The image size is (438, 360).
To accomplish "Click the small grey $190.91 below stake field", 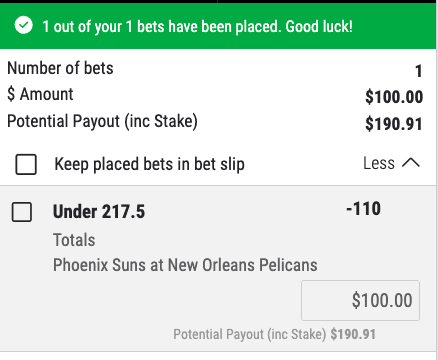I will click(x=353, y=334).
